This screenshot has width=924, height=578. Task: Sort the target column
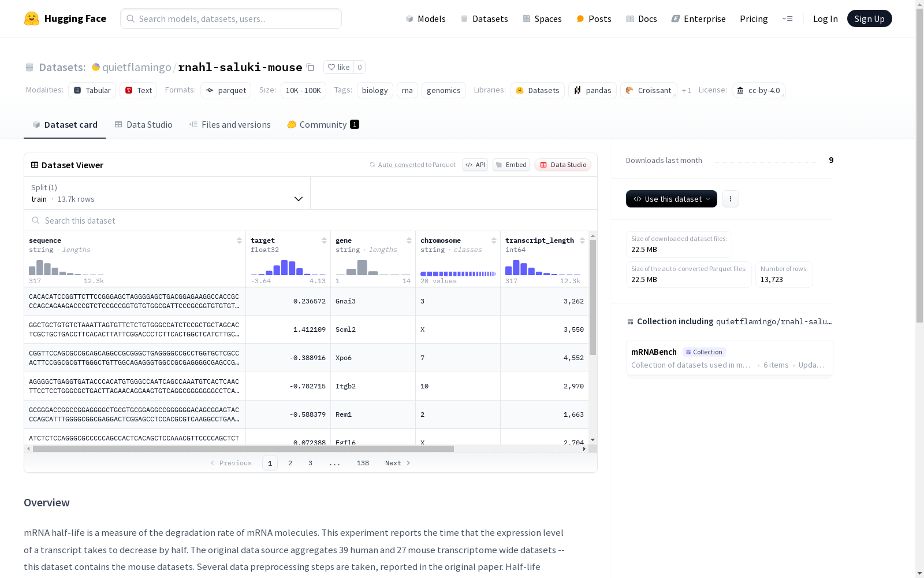pyautogui.click(x=324, y=240)
